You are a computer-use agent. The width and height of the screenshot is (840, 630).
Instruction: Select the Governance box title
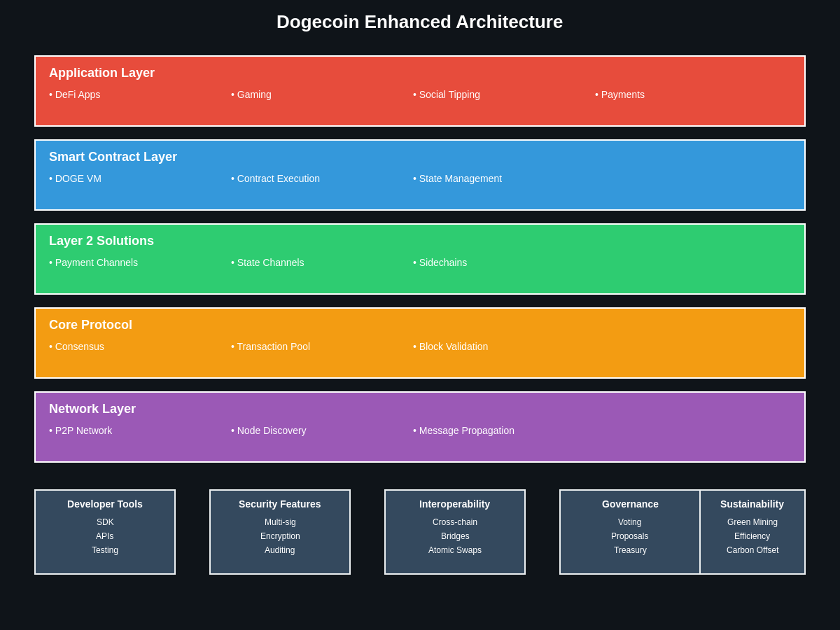coord(630,504)
